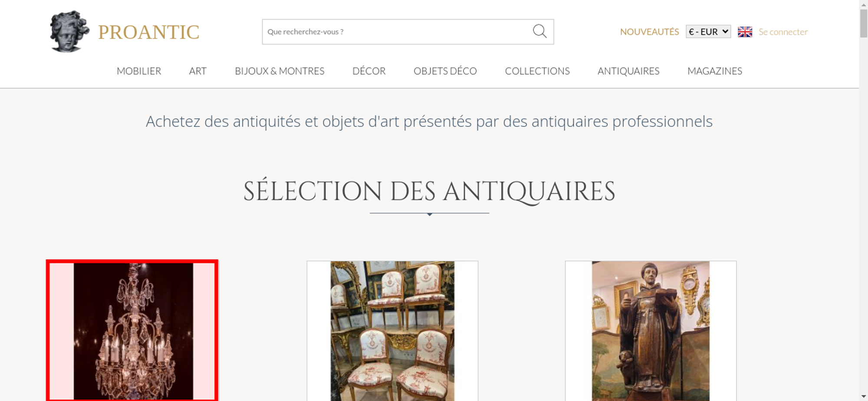Image resolution: width=868 pixels, height=401 pixels.
Task: Switch language via the UK flag icon
Action: point(745,32)
